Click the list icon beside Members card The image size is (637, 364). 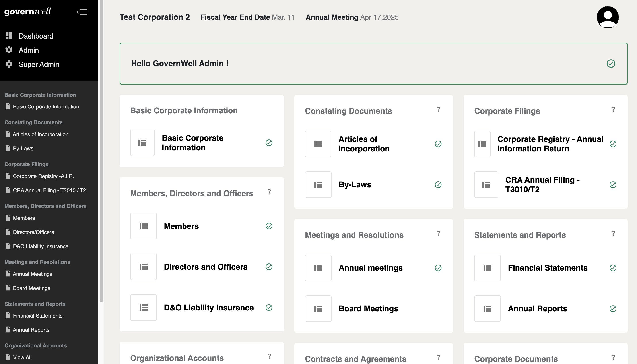click(x=143, y=226)
